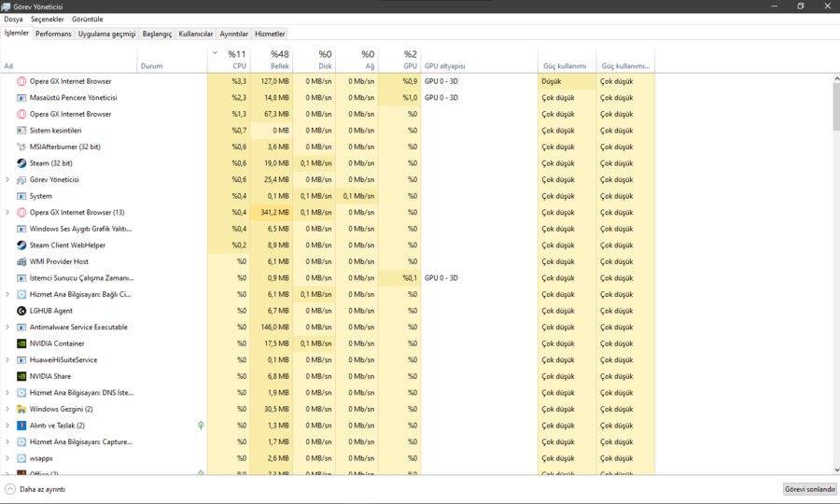This screenshot has height=504, width=840.
Task: Click the Görevi sonlandır button
Action: 809,489
